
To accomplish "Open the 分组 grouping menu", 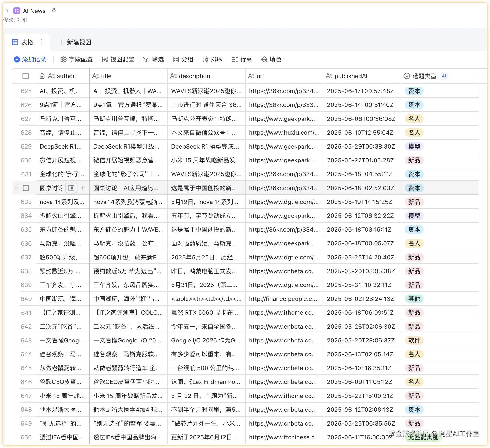I will pyautogui.click(x=183, y=59).
